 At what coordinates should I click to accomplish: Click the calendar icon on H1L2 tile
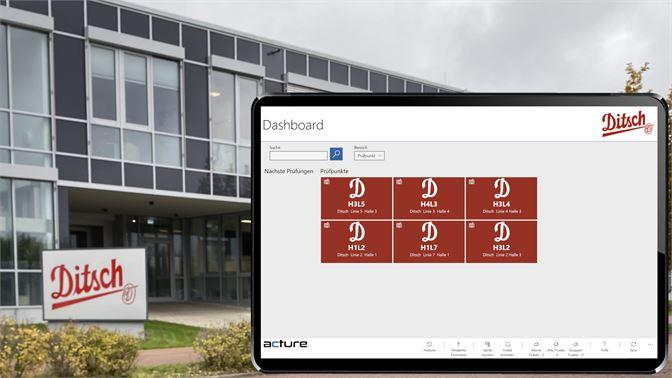coord(327,225)
